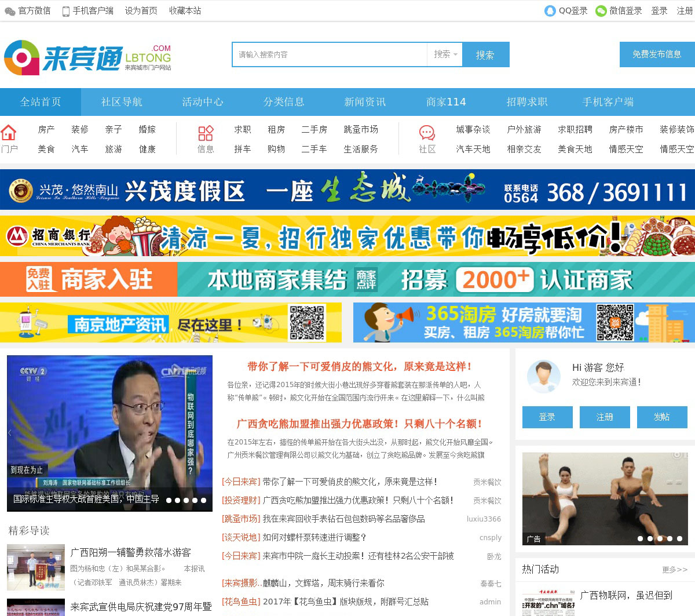Click the 社区 chat bubble icon
The width and height of the screenshot is (695, 616).
click(x=427, y=133)
